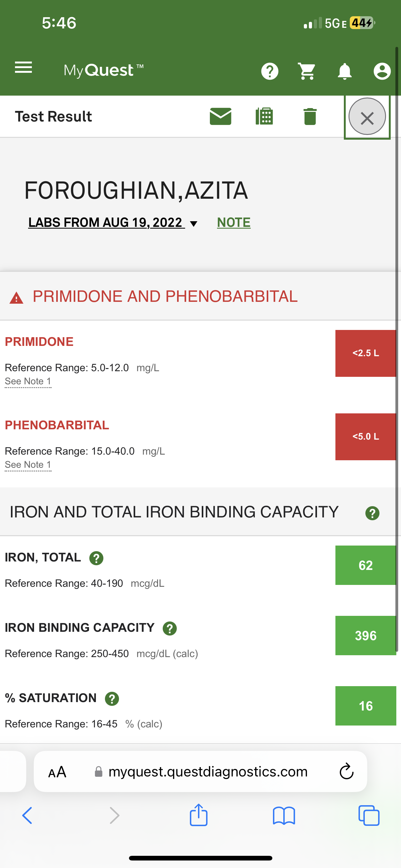Email the test result via envelope icon
401x868 pixels.
pos(220,117)
